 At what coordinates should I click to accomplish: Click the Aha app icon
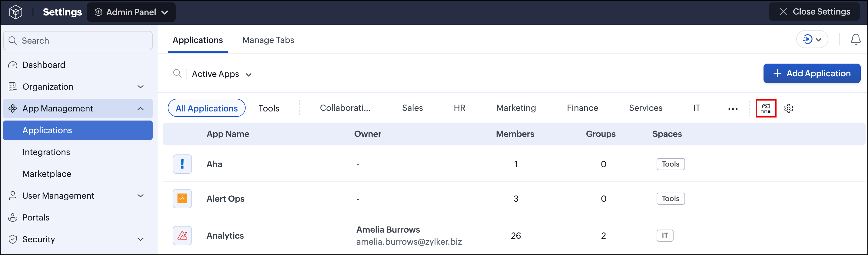pyautogui.click(x=182, y=164)
